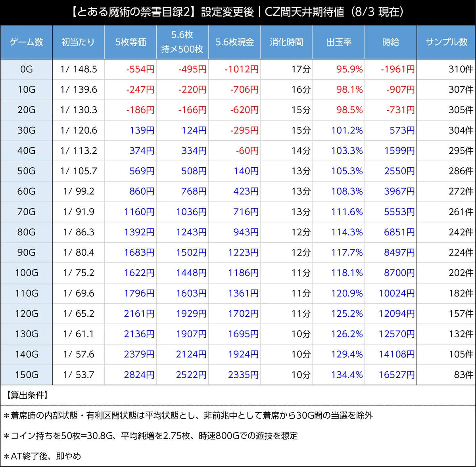
Task: Click the 943円 value
Action: 246,232
